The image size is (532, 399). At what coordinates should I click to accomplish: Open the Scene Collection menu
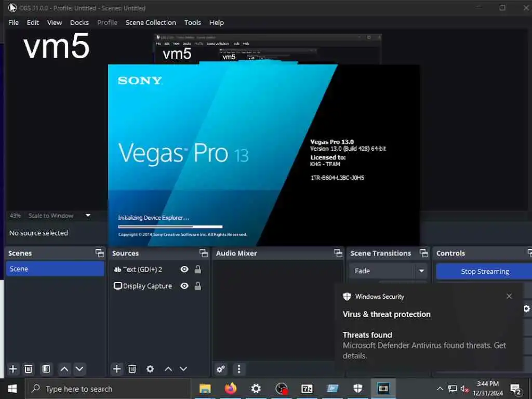click(x=151, y=22)
